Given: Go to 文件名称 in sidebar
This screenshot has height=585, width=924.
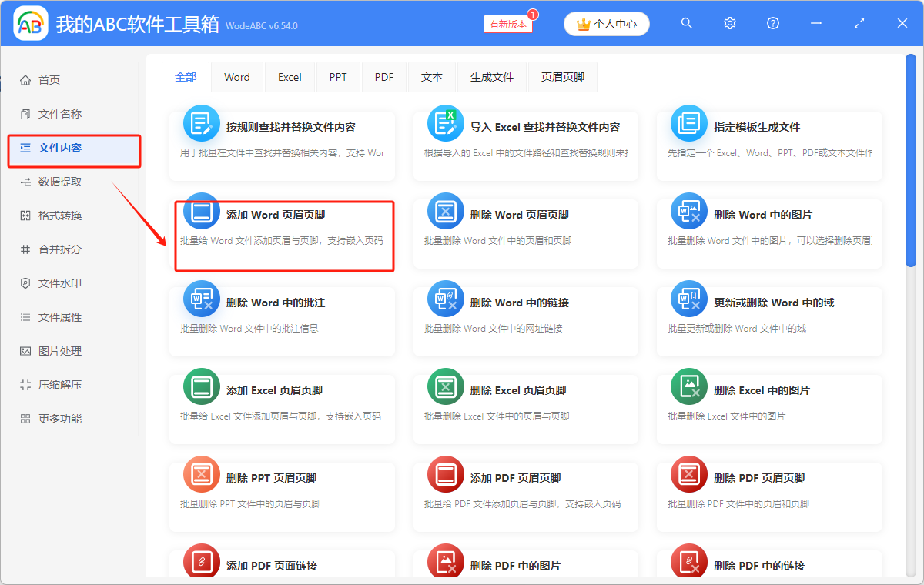Looking at the screenshot, I should click(60, 114).
